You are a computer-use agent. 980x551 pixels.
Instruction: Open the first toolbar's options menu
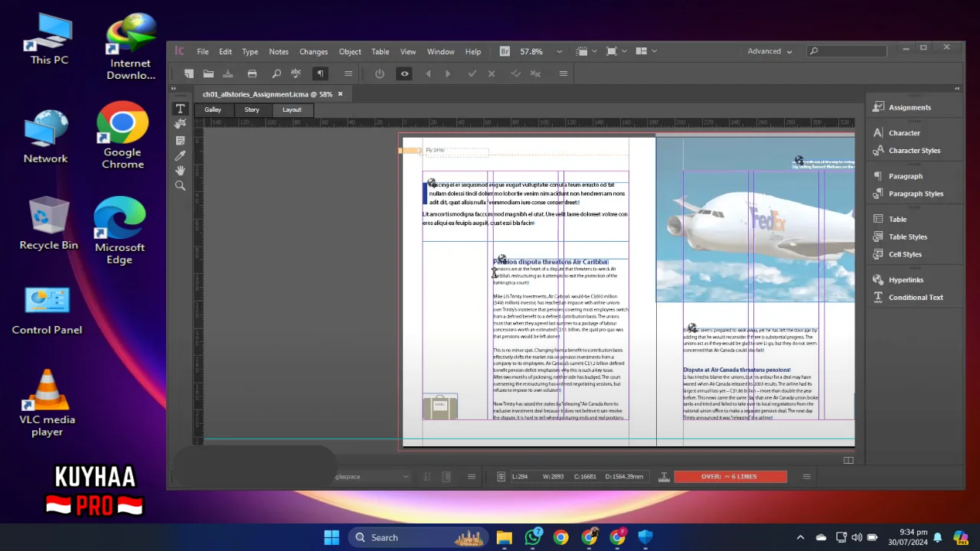pyautogui.click(x=348, y=73)
